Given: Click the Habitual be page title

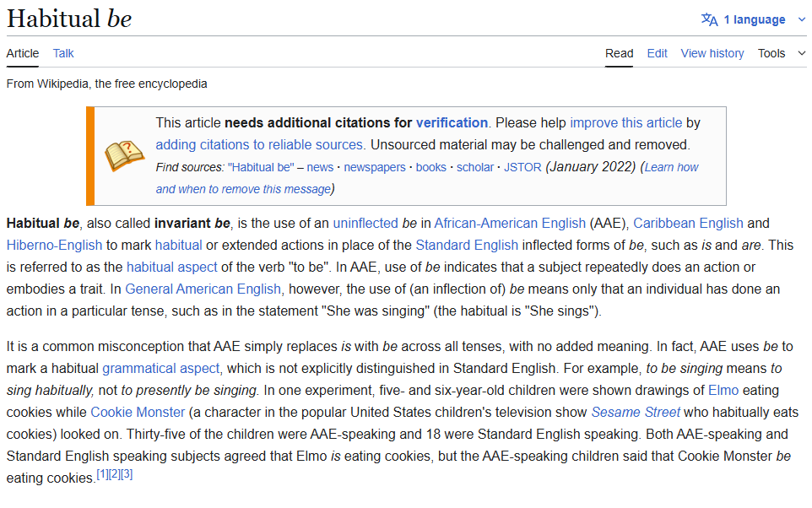Looking at the screenshot, I should tap(69, 19).
